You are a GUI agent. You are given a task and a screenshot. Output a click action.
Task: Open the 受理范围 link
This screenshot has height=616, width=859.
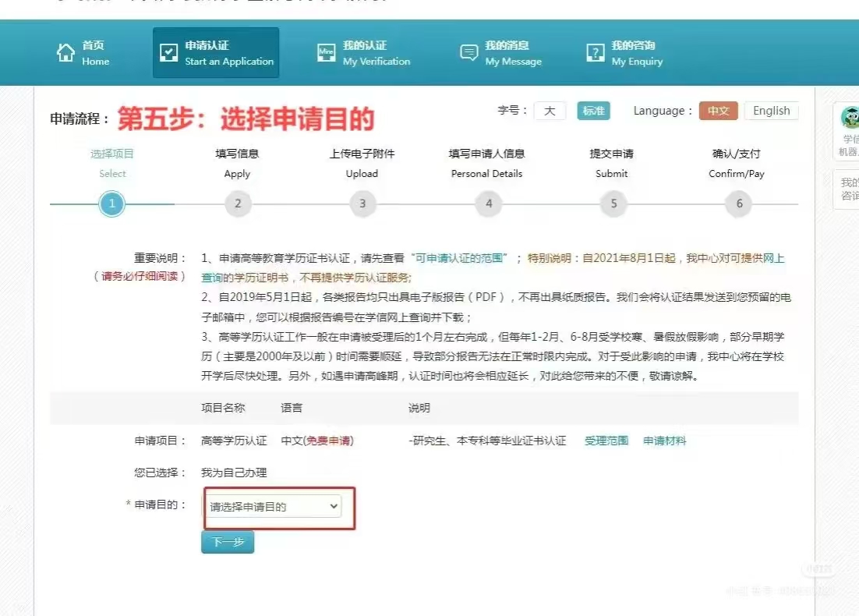coord(606,441)
